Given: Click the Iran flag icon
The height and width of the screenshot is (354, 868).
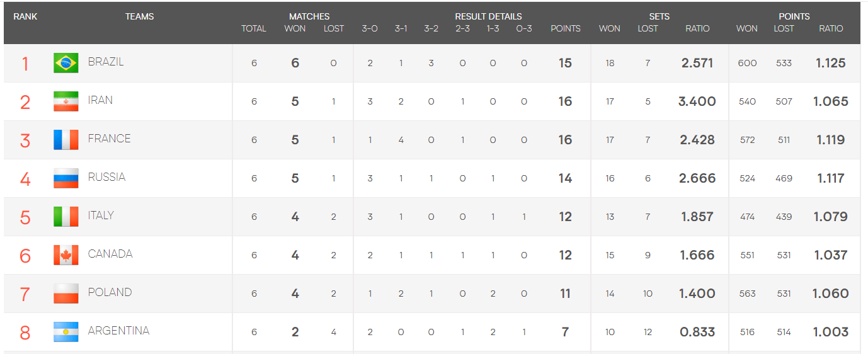Looking at the screenshot, I should coord(66,101).
